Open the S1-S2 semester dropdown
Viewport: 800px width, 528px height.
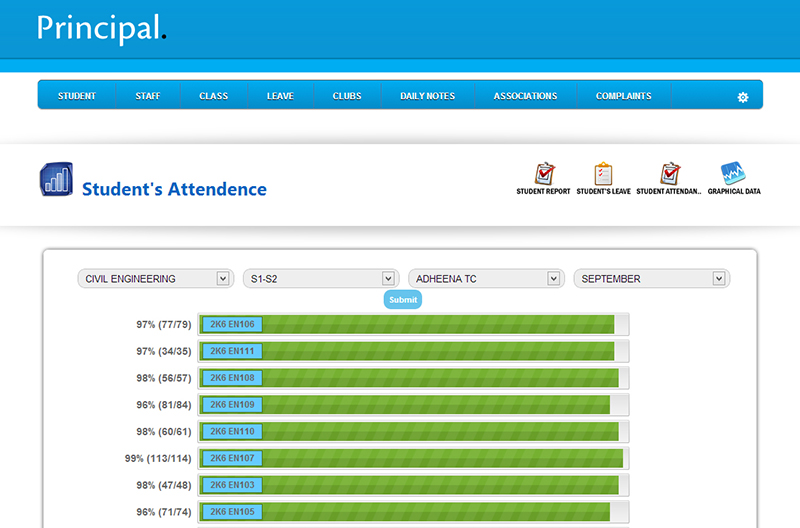[320, 279]
